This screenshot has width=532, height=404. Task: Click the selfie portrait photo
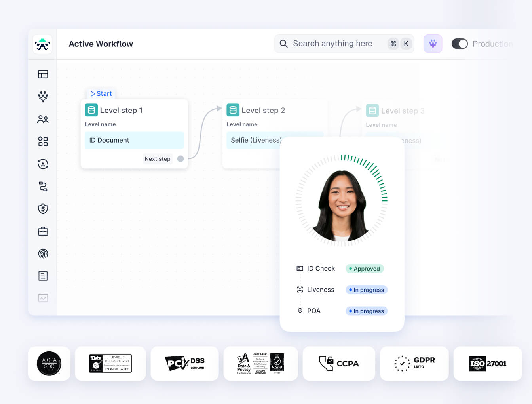coord(342,205)
